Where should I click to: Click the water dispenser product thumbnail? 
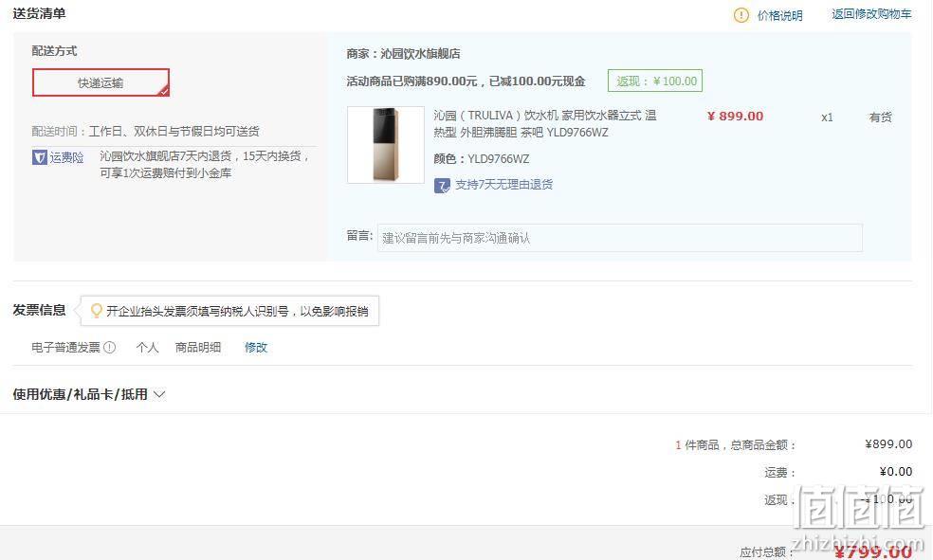386,144
